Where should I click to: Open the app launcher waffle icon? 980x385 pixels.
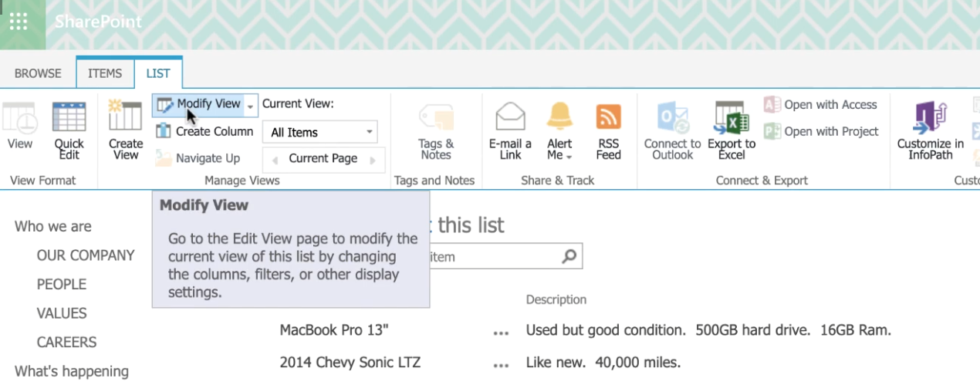coord(19,20)
